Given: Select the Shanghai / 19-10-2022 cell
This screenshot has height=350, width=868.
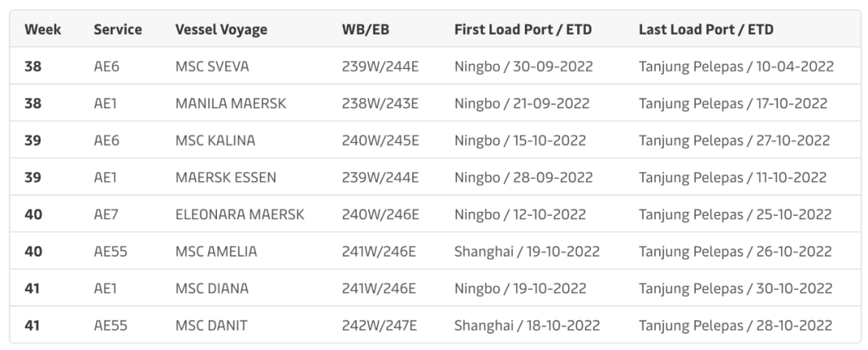Looking at the screenshot, I should pos(527,251).
